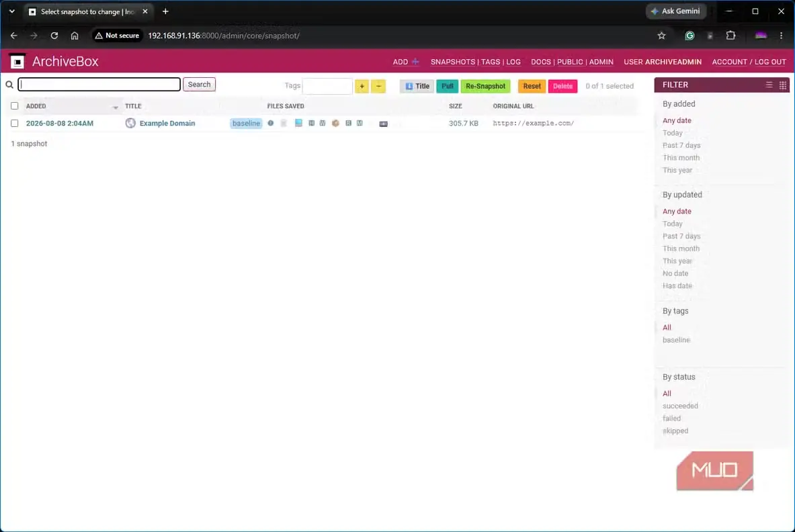
Task: Open the tab search dropdown arrow
Action: tap(11, 11)
